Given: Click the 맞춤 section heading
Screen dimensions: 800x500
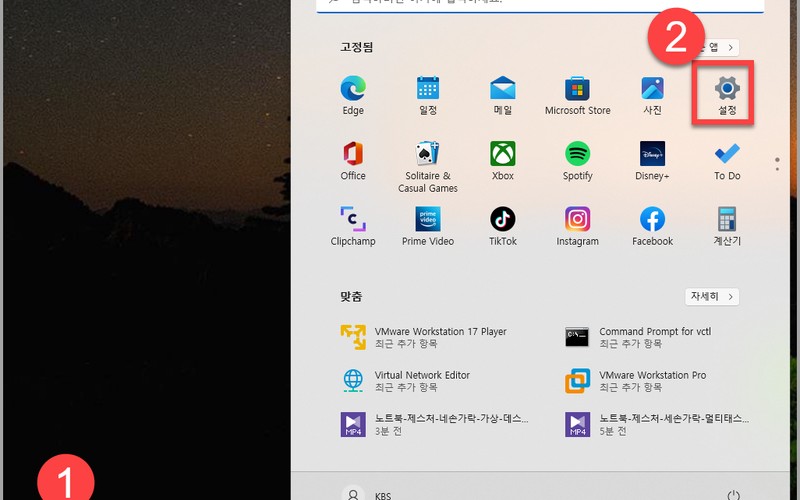Looking at the screenshot, I should (x=351, y=296).
